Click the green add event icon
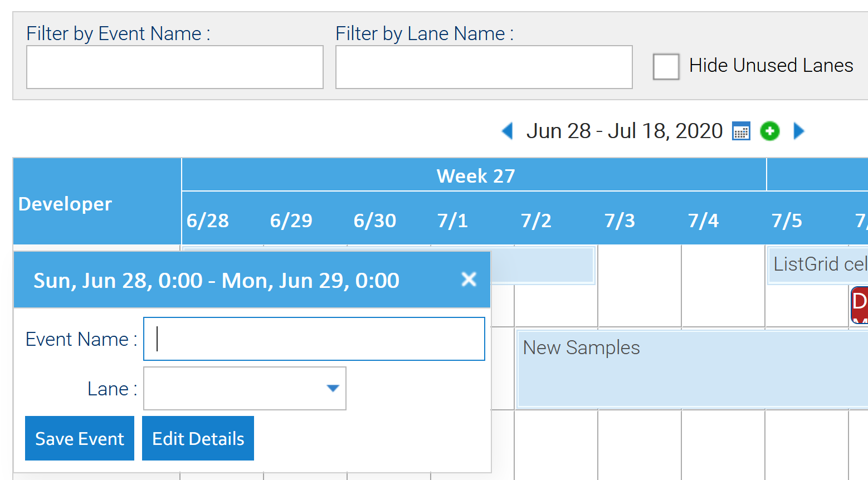 tap(770, 131)
